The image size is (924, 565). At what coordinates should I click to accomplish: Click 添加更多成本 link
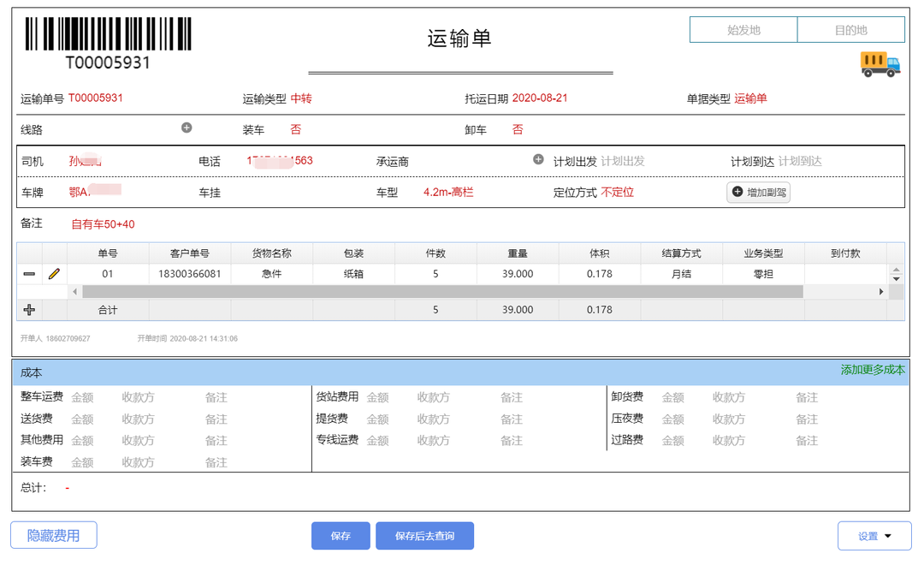point(872,370)
